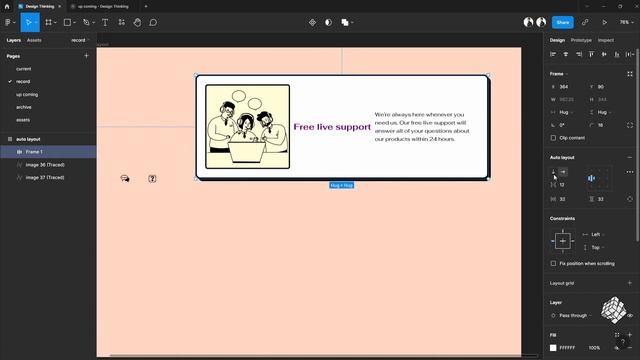Viewport: 640px width, 360px height.
Task: Open the Fill styles icon
Action: coord(617,335)
